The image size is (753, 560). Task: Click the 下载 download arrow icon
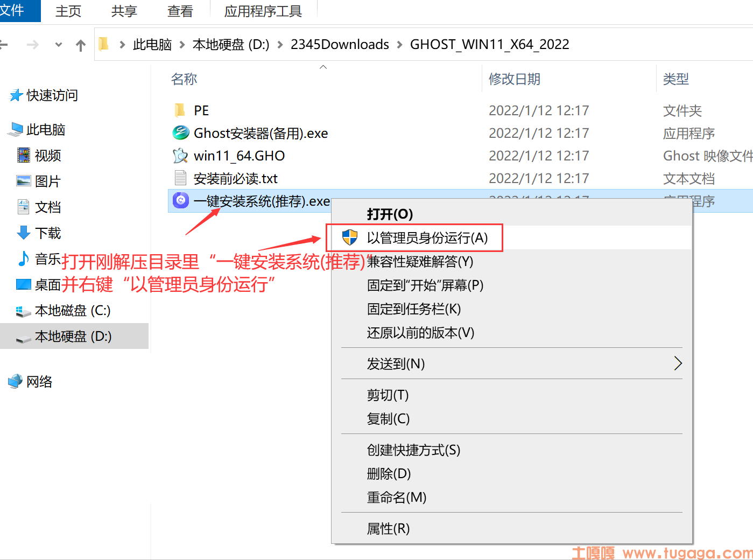(24, 233)
